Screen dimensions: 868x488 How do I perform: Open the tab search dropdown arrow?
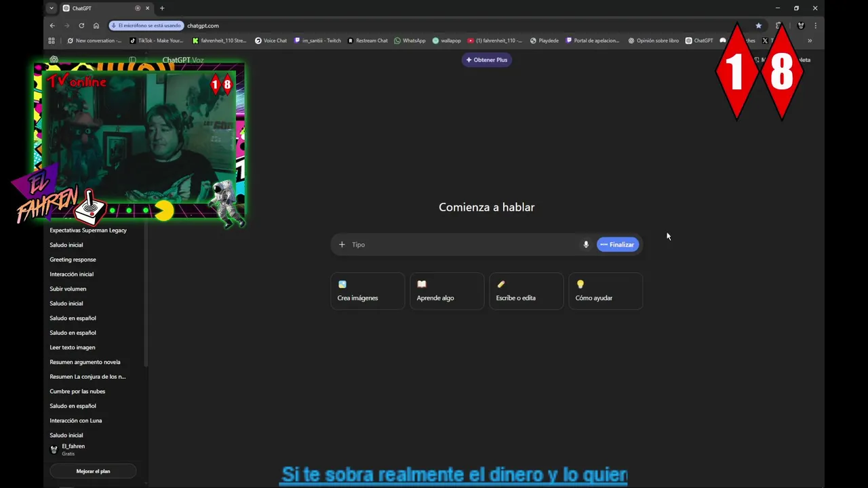(x=52, y=8)
